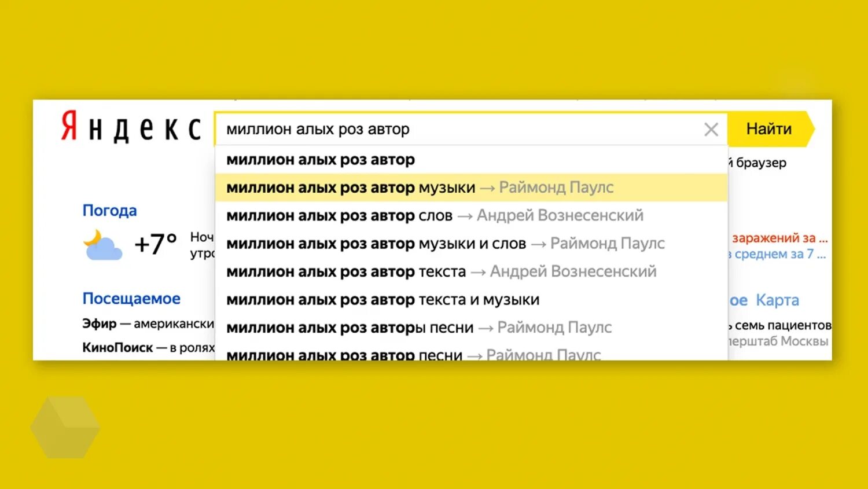Screen dimensions: 868x489
Task: Select suggestion 'автор музыки и слов'
Action: (471, 244)
